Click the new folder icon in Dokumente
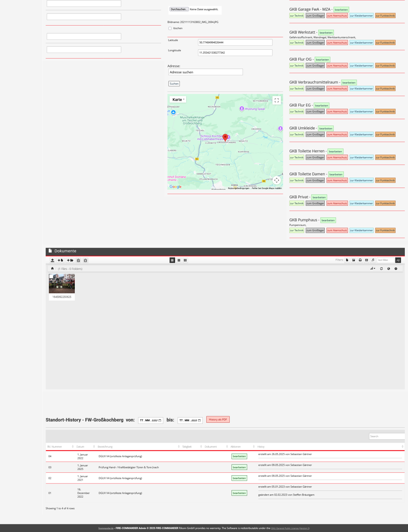 [x=70, y=260]
